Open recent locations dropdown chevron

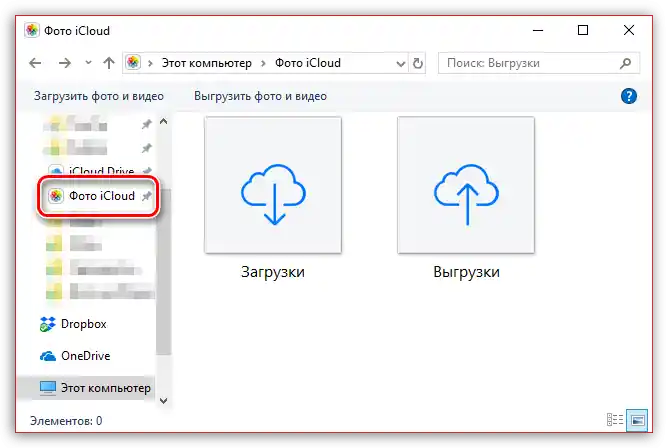88,63
